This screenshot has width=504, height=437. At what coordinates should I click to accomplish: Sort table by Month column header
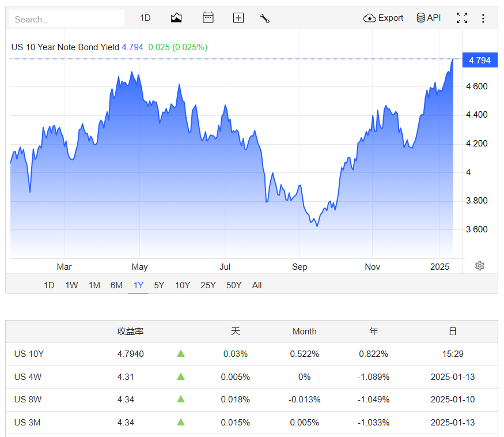click(x=304, y=331)
